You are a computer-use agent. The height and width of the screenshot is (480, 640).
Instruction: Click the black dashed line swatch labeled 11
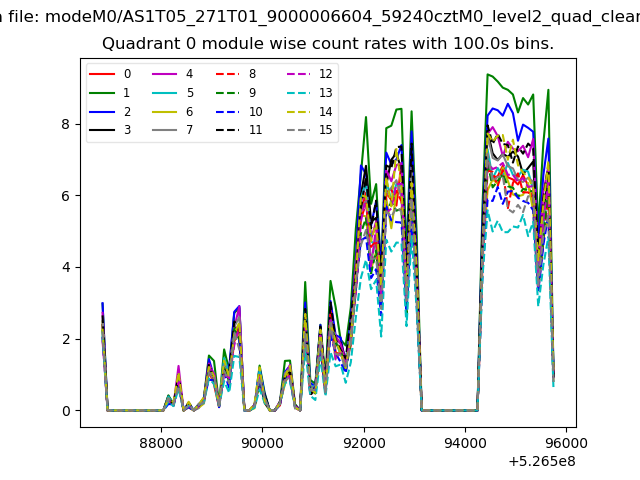227,130
